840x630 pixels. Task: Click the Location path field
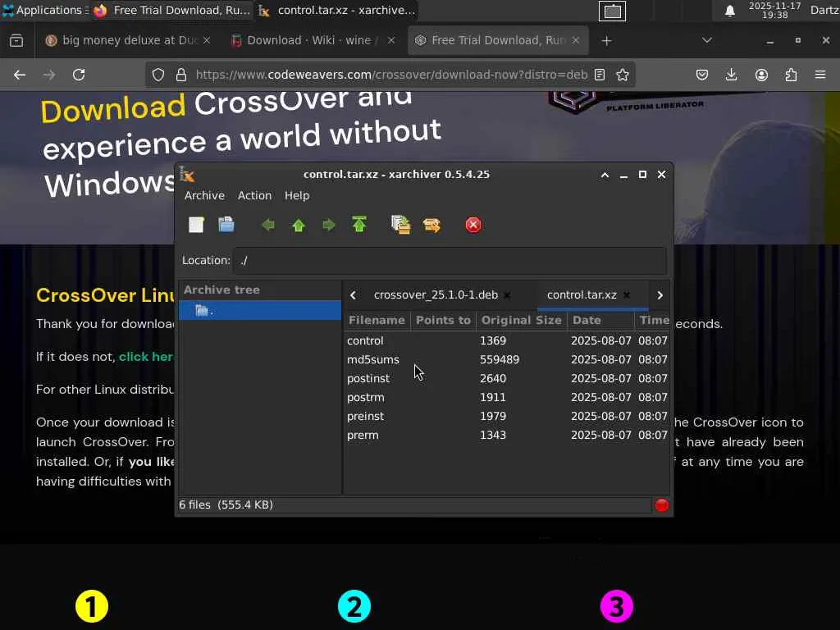450,261
